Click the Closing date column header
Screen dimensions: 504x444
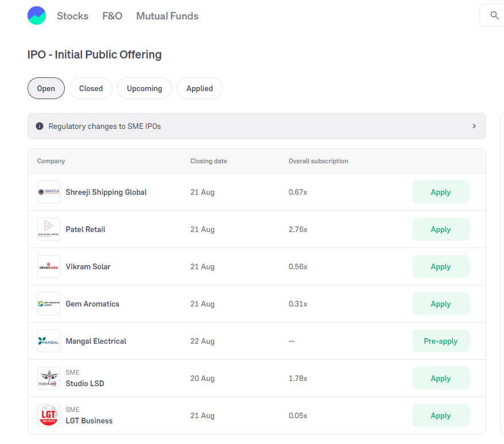(x=208, y=161)
